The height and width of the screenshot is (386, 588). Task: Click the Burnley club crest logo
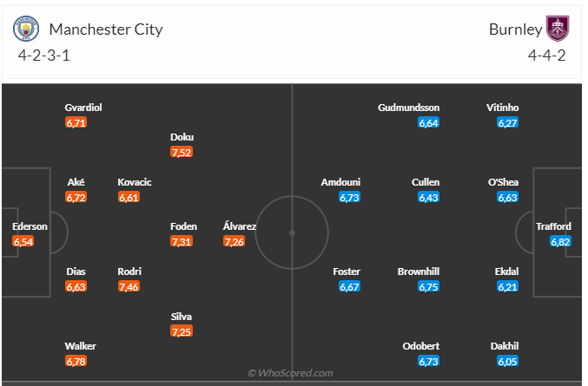coord(558,29)
